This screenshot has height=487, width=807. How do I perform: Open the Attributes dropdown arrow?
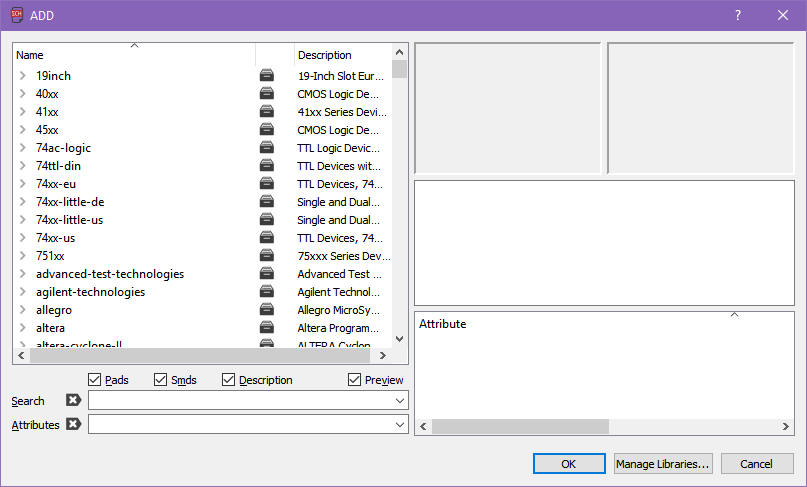point(400,425)
